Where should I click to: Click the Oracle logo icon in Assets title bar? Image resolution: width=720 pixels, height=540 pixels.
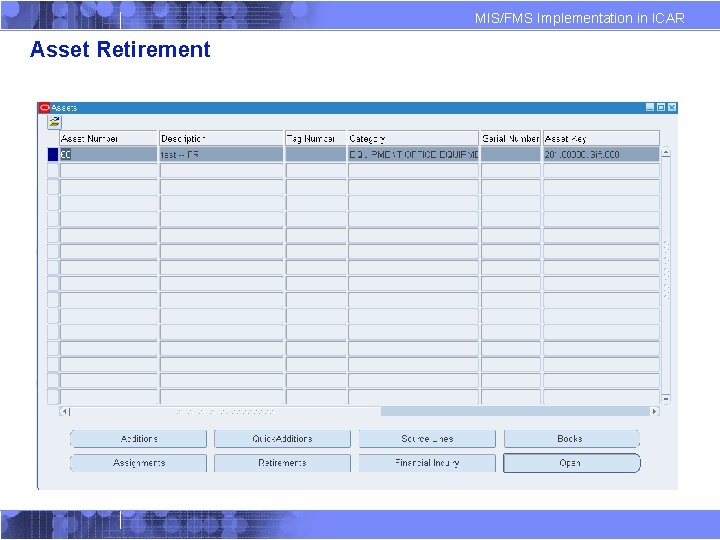44,108
